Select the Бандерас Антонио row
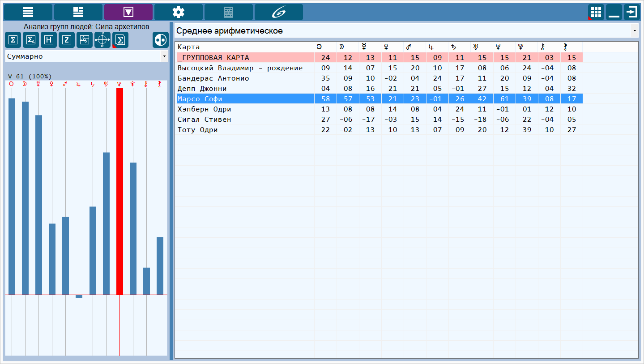Viewport: 644px width, 364px height. click(379, 78)
